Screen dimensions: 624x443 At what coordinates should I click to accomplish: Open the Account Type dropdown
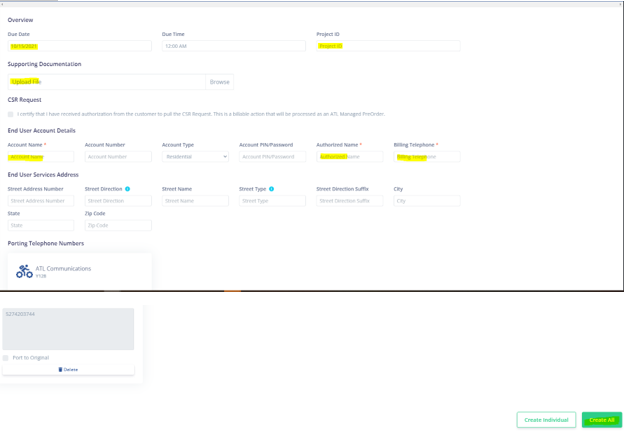[x=195, y=157]
